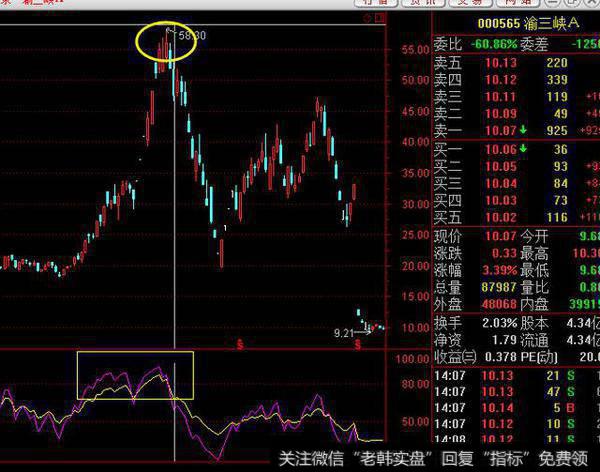This screenshot has height=472, width=600.
Task: Click the 55.00 price axis label
Action: pyautogui.click(x=415, y=49)
